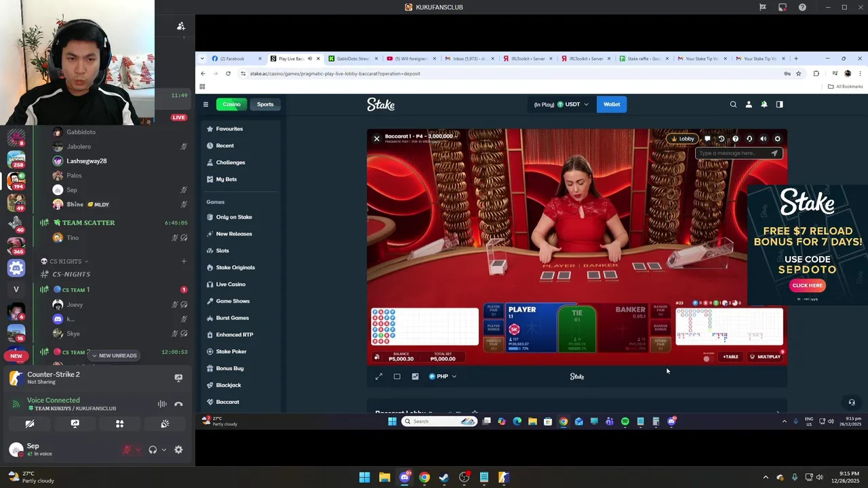This screenshot has width=868, height=488.
Task: Open the live stats chart icon below game
Action: (x=415, y=376)
